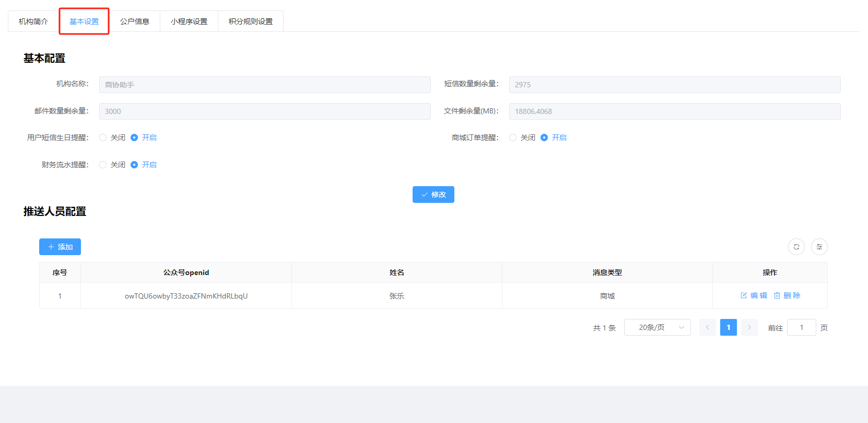Screen dimensions: 868x423
Task: Click the refresh table icon
Action: coord(796,247)
